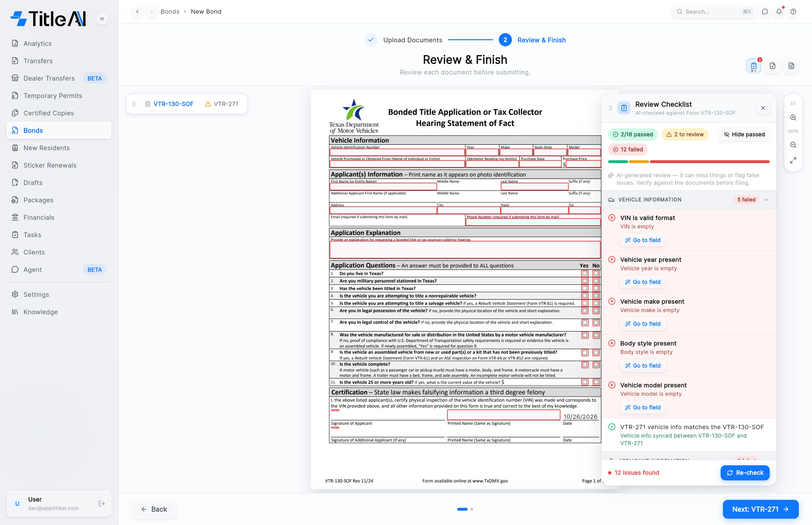The image size is (812, 525).
Task: Check Yes for vehicle titled in Texas
Action: click(585, 288)
